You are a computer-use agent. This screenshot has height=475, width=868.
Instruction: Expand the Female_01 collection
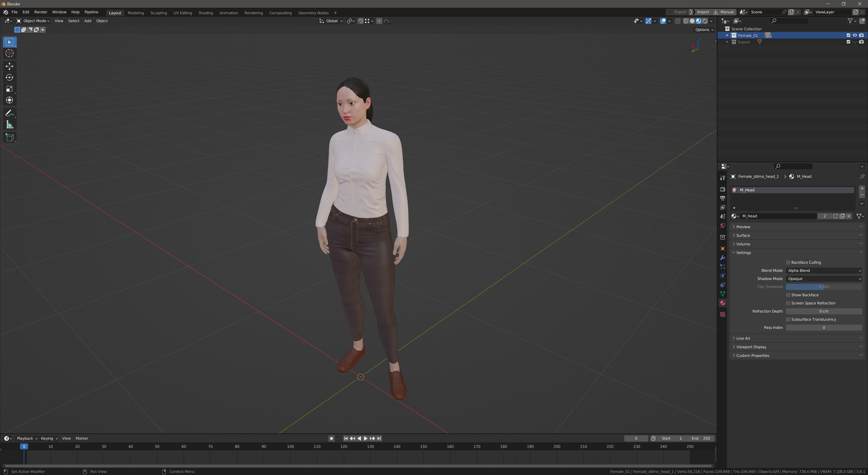click(727, 35)
